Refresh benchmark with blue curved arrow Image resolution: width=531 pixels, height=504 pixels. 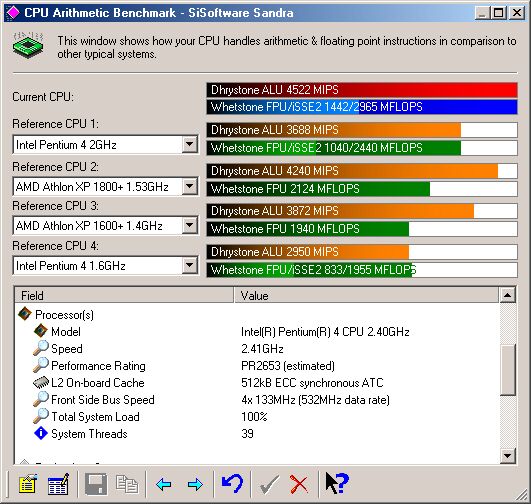click(232, 483)
